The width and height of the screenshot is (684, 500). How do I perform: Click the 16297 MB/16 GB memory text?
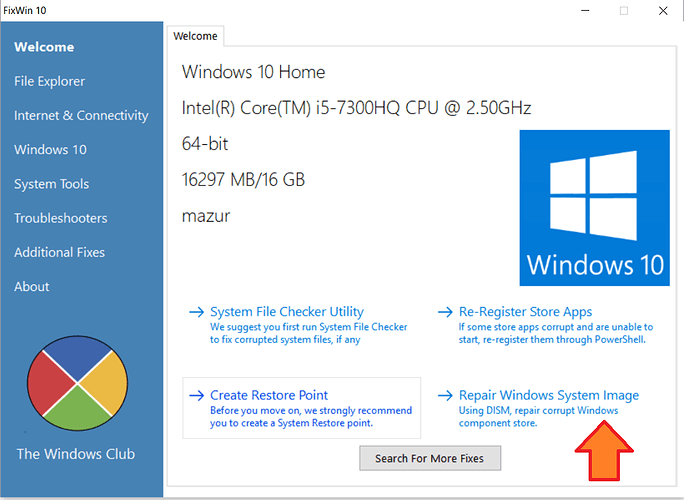click(243, 179)
